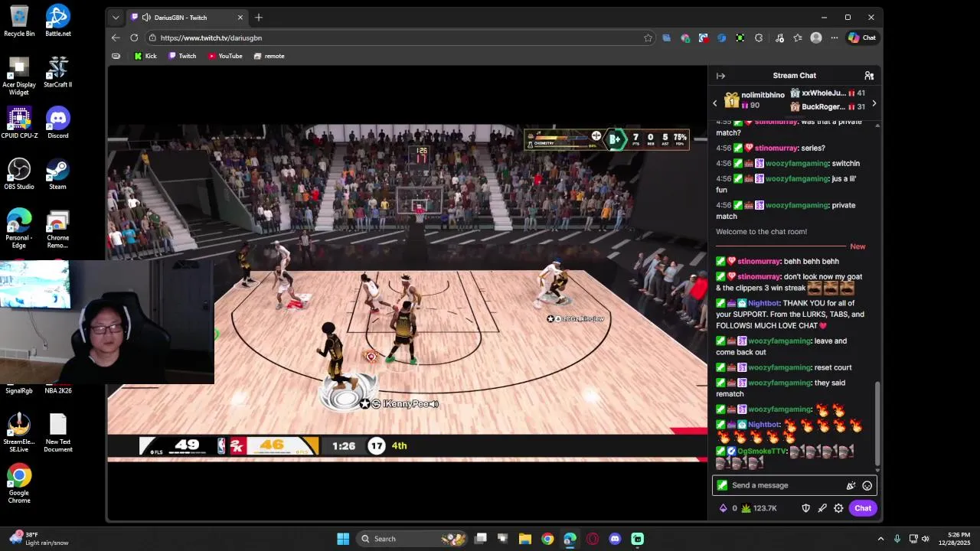The image size is (980, 551).
Task: Open Opera from the taskbar
Action: pos(593,539)
